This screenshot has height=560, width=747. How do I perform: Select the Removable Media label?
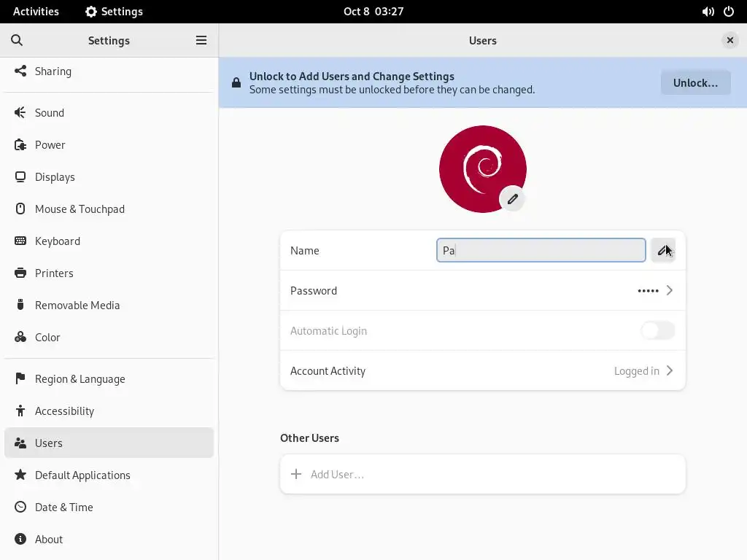77,306
